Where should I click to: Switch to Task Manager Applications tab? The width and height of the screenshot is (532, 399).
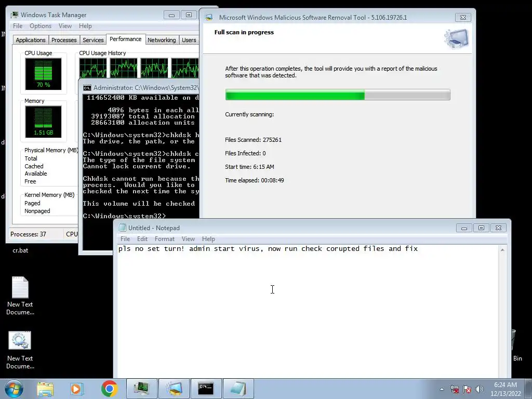tap(31, 40)
